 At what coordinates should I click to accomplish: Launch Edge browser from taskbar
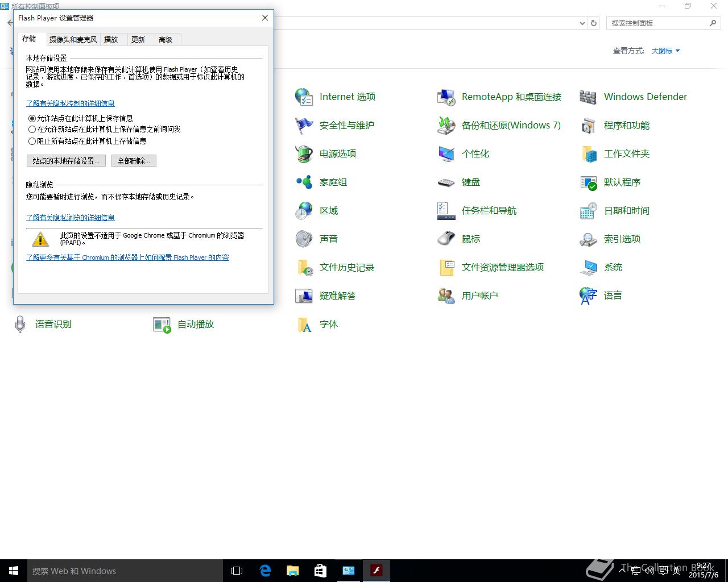click(265, 571)
